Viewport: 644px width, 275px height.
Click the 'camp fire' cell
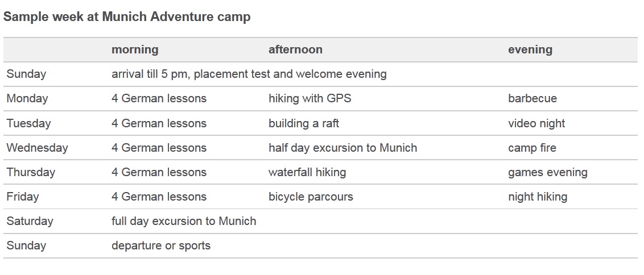coord(532,148)
